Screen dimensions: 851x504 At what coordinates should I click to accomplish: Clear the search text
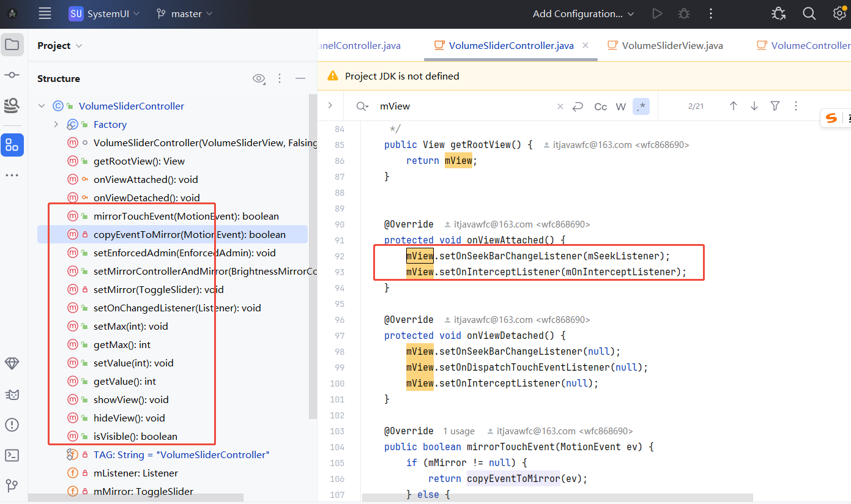coord(560,106)
